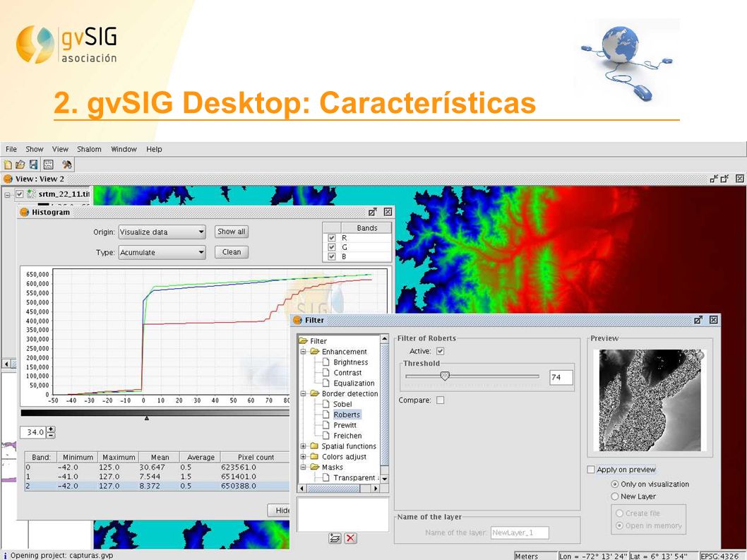747x560 pixels.
Task: Click the Clean button in Histogram
Action: tap(232, 252)
